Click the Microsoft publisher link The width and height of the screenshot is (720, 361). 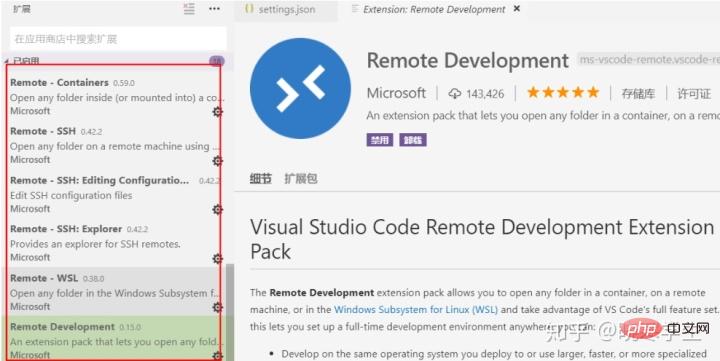[x=396, y=93]
